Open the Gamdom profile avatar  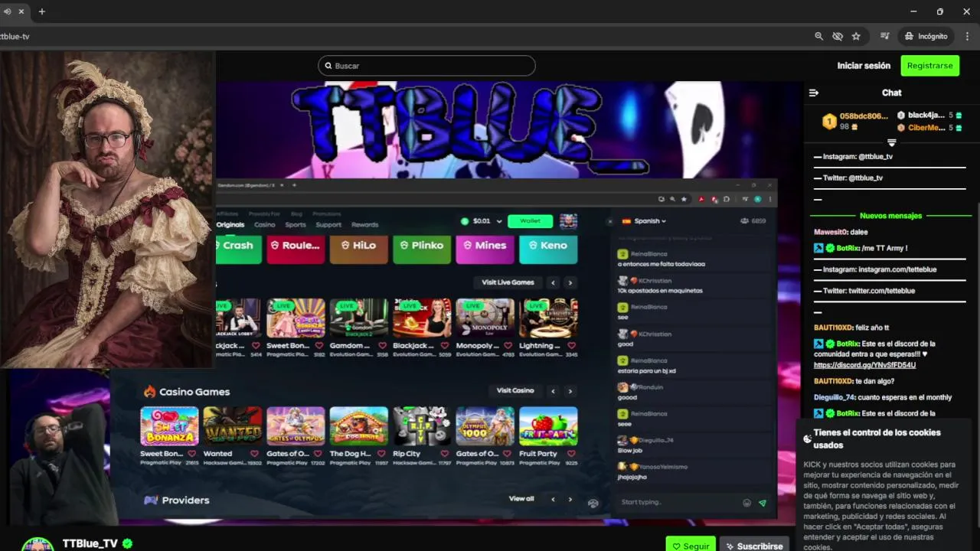[x=568, y=221]
